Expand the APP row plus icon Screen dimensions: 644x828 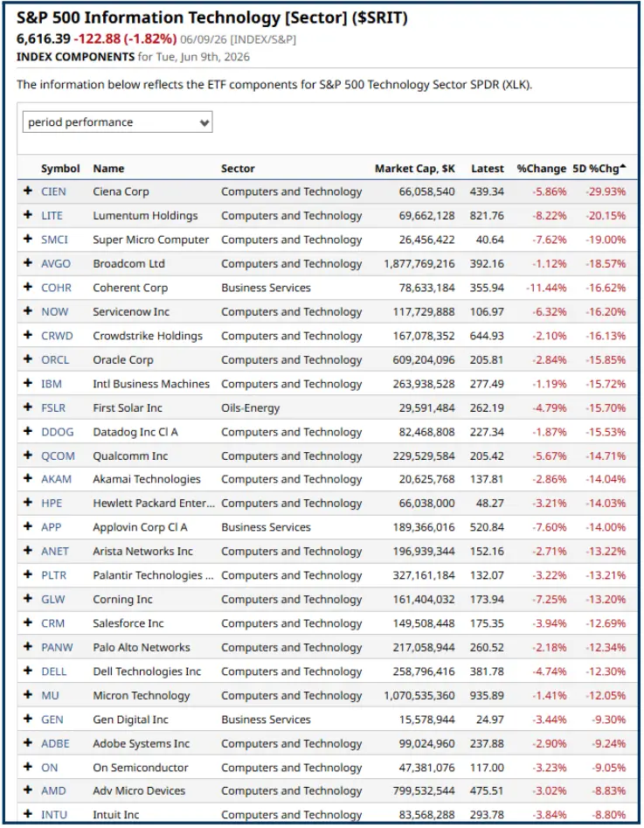click(28, 526)
